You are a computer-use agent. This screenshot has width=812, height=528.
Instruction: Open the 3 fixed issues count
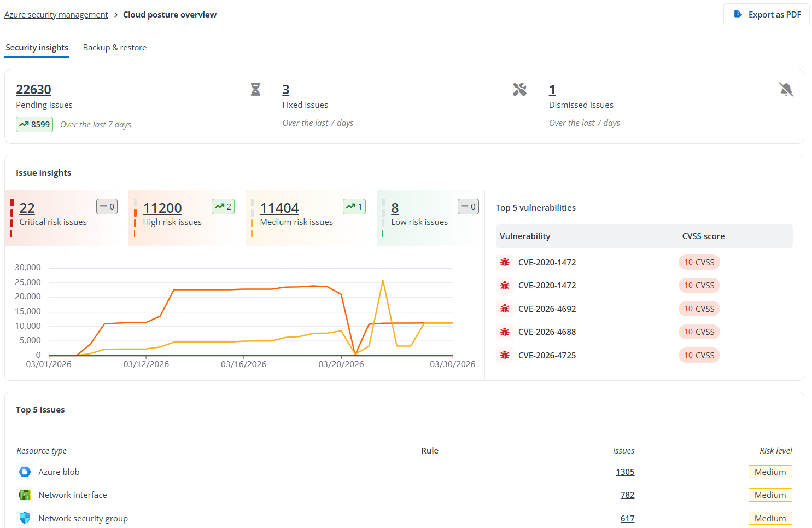[x=286, y=90]
